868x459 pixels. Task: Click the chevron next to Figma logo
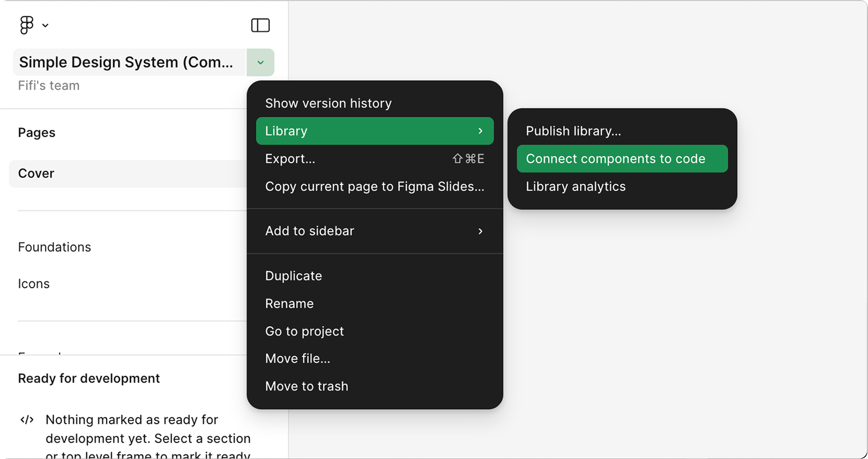(x=45, y=25)
